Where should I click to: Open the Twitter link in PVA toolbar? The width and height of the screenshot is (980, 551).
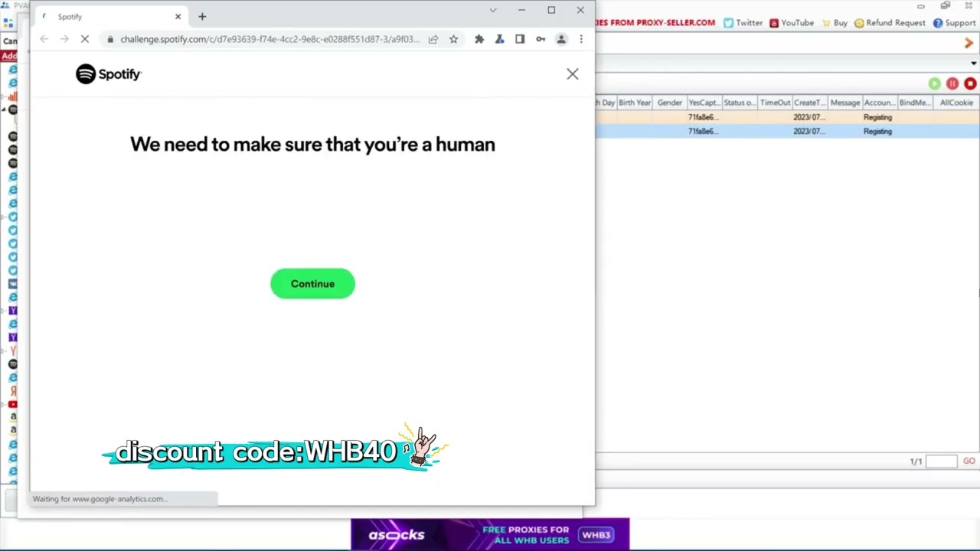pos(743,23)
